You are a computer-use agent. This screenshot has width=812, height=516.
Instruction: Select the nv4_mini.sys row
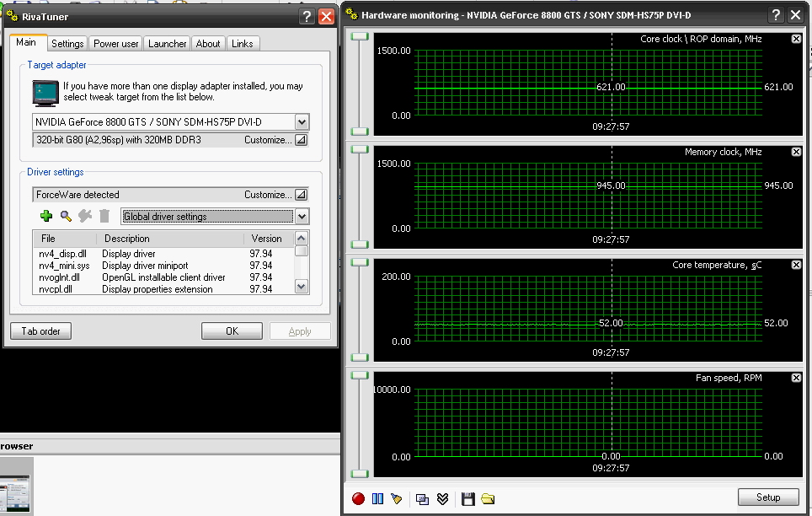[x=163, y=266]
